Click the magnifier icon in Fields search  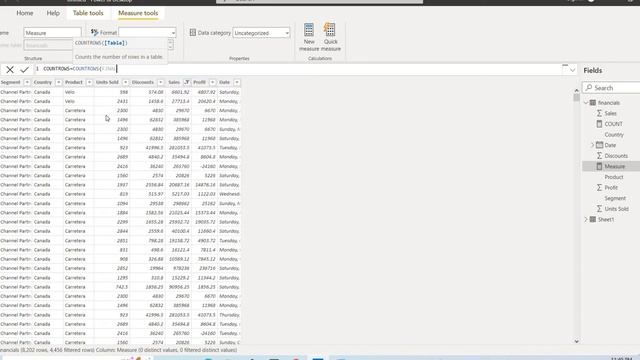(x=589, y=88)
